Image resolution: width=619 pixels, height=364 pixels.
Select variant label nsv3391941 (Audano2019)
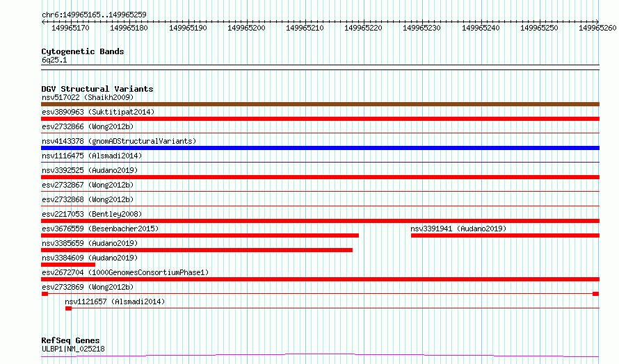click(458, 229)
